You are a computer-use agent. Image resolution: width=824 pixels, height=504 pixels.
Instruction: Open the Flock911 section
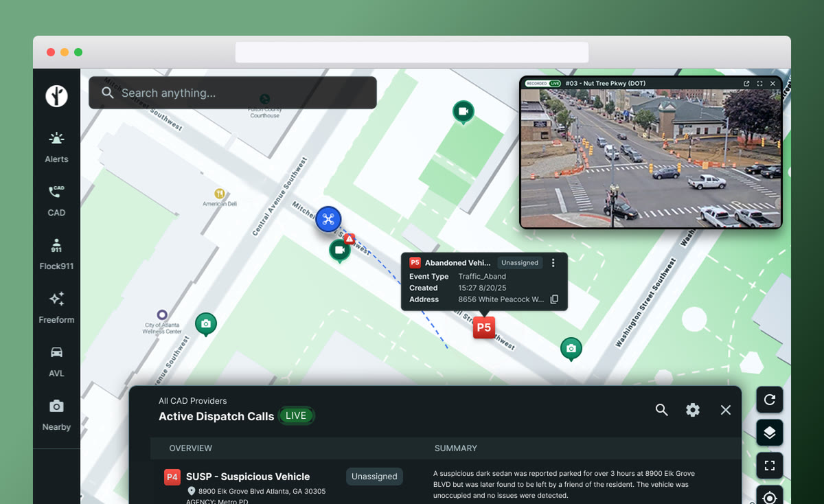click(x=56, y=255)
